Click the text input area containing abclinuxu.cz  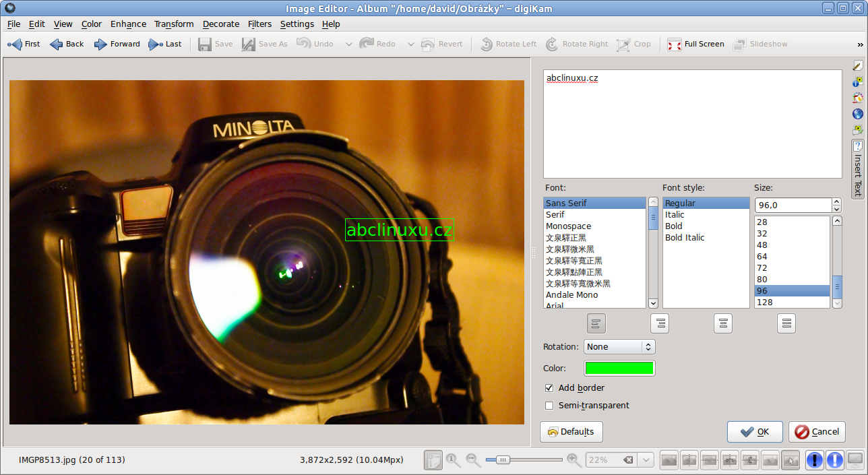[x=693, y=124]
